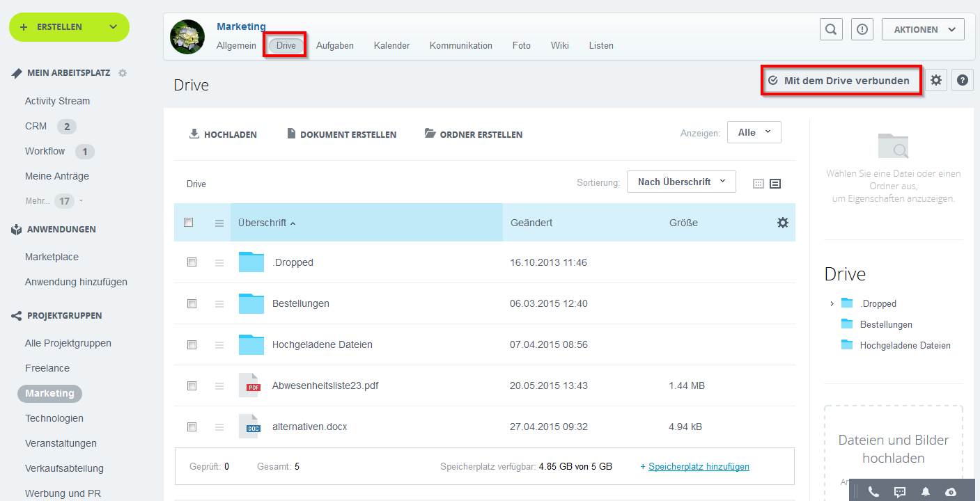Image resolution: width=980 pixels, height=501 pixels.
Task: Check the Abwesenheitsliste23.pdf checkbox
Action: (192, 385)
